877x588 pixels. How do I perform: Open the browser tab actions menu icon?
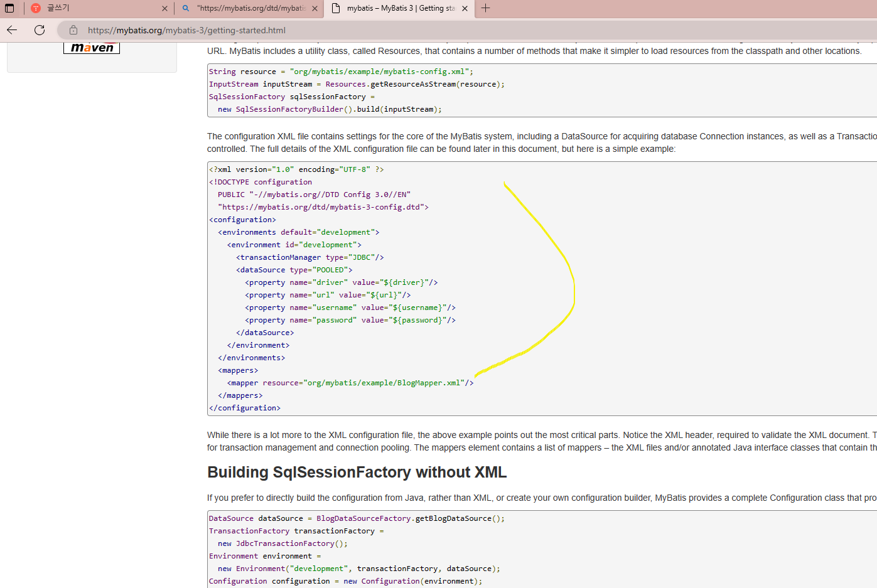(9, 8)
